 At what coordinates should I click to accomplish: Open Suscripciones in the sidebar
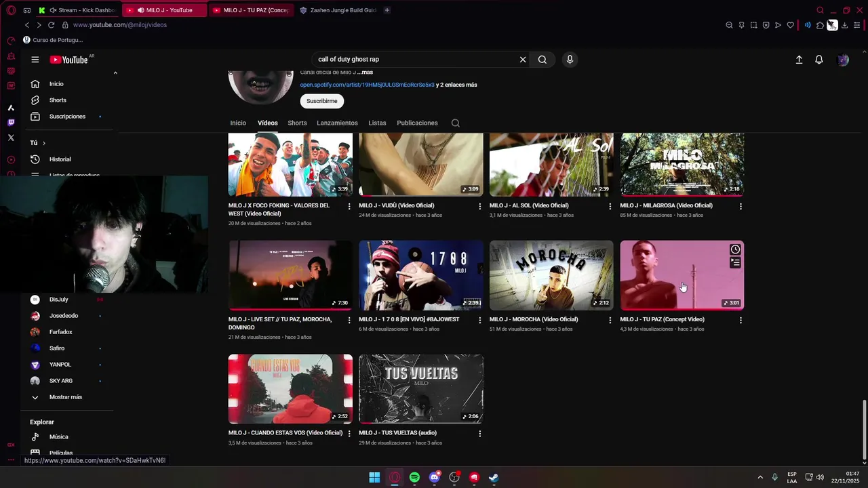[x=67, y=117]
